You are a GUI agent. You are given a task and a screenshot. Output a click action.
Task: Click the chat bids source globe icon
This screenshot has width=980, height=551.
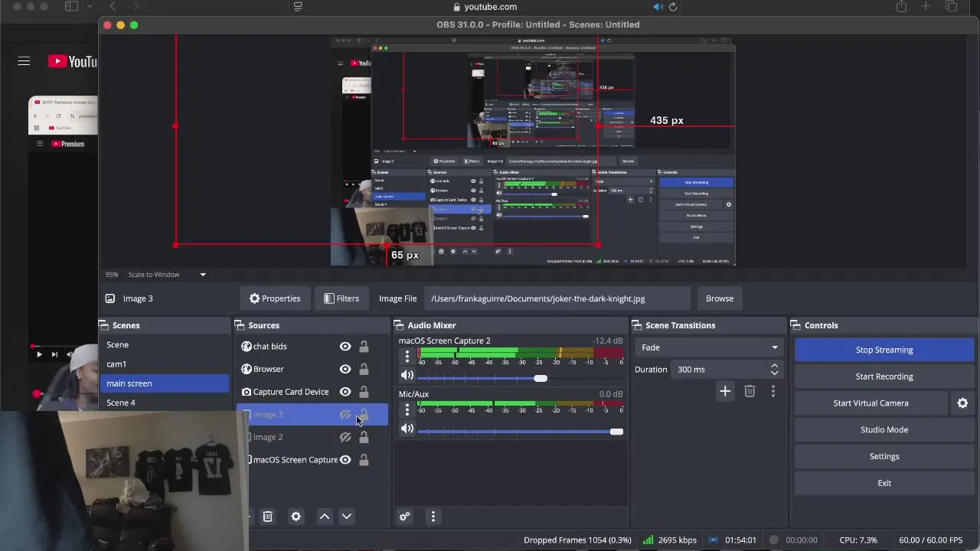pos(247,347)
